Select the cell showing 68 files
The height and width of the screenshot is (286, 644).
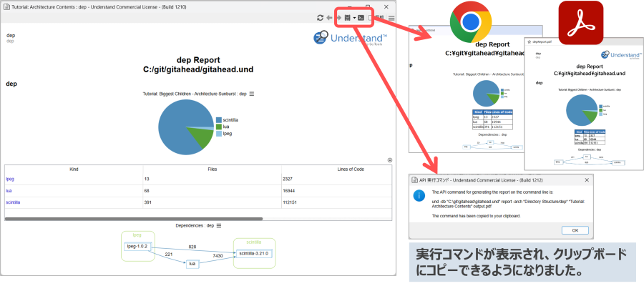pyautogui.click(x=212, y=191)
